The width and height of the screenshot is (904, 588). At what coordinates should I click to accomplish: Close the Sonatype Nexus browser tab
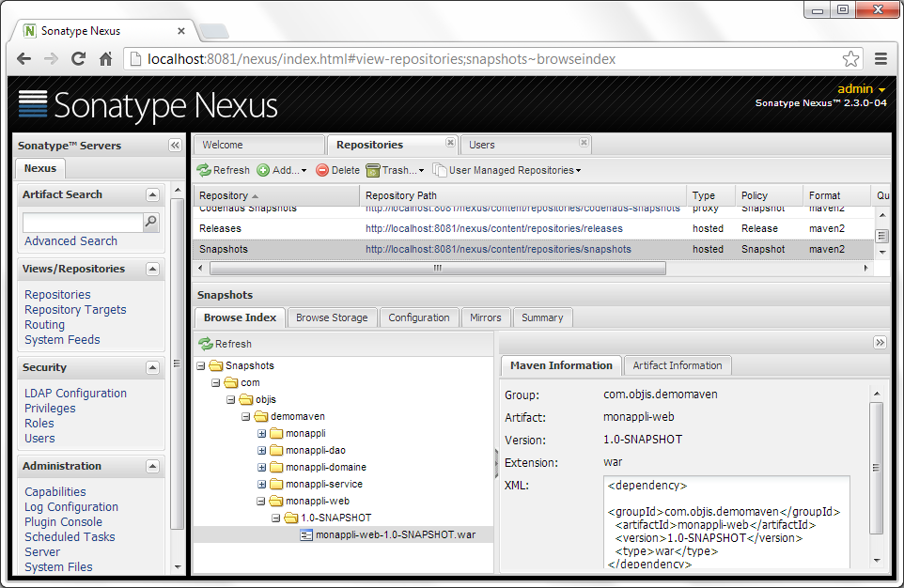(x=181, y=31)
